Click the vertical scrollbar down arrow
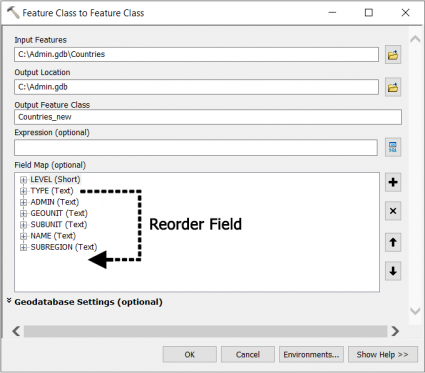Image resolution: width=425 pixels, height=373 pixels. tap(415, 312)
